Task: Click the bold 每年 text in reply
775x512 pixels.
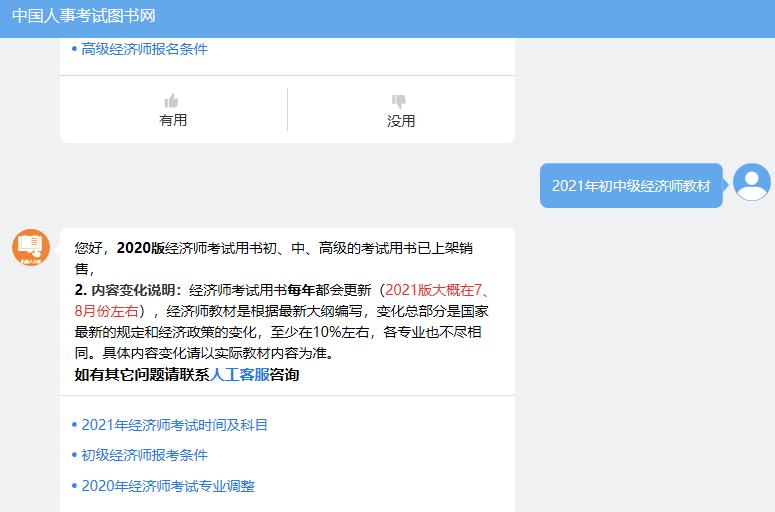Action: tap(301, 290)
